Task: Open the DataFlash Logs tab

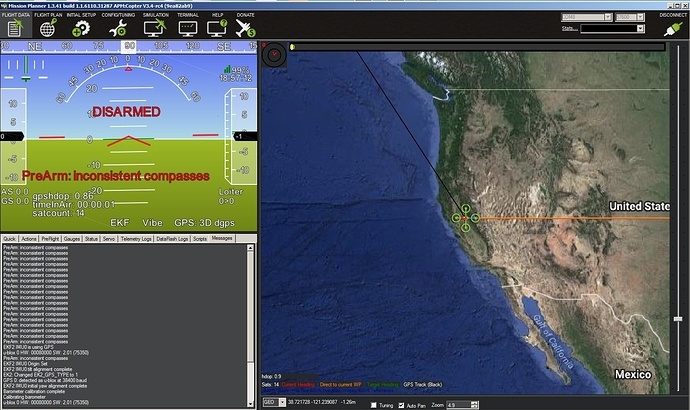Action: click(172, 238)
